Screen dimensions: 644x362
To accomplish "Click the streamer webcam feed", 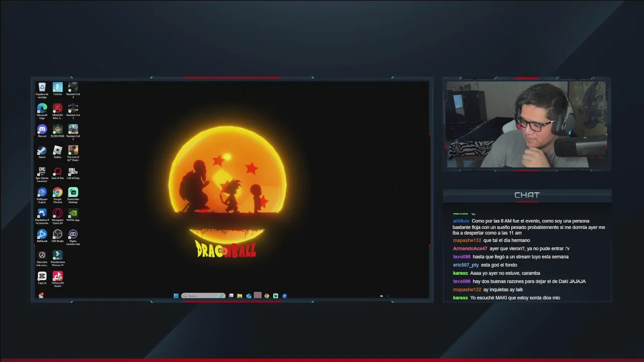I will pyautogui.click(x=527, y=124).
